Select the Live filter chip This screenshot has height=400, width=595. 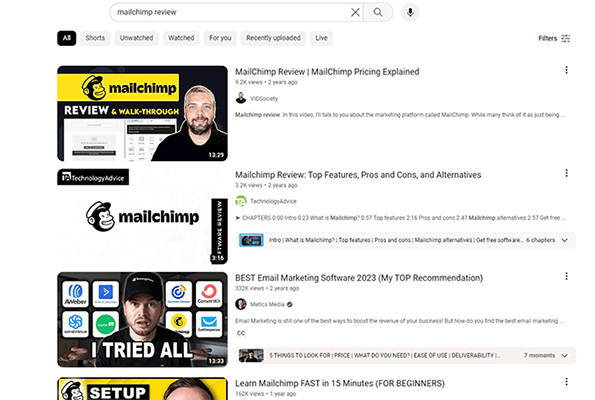coord(321,38)
